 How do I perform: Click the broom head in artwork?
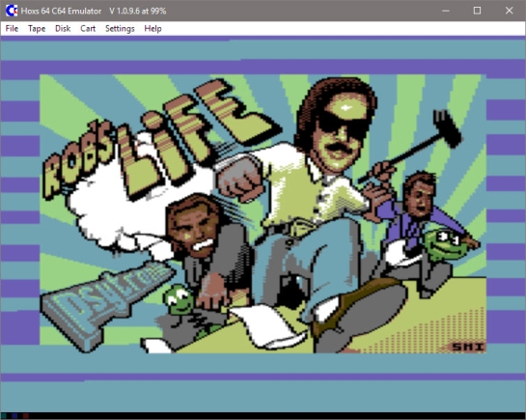tap(447, 128)
